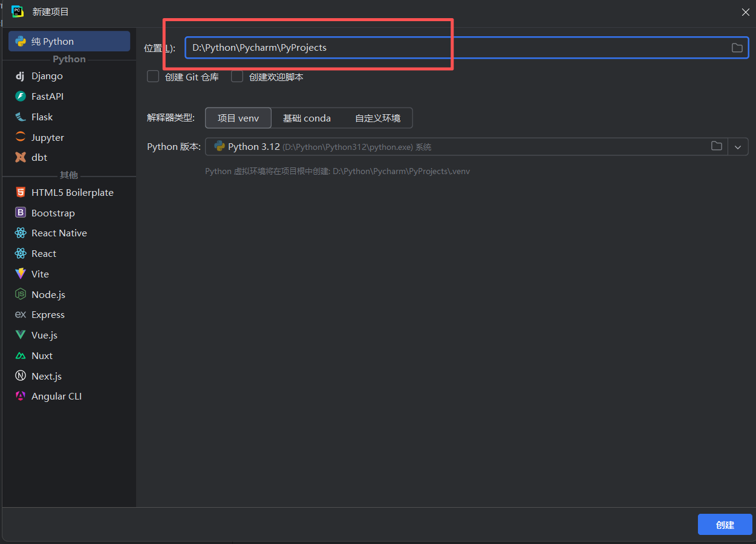Viewport: 756px width, 544px height.
Task: Click the Bootstrap icon
Action: [x=21, y=213]
